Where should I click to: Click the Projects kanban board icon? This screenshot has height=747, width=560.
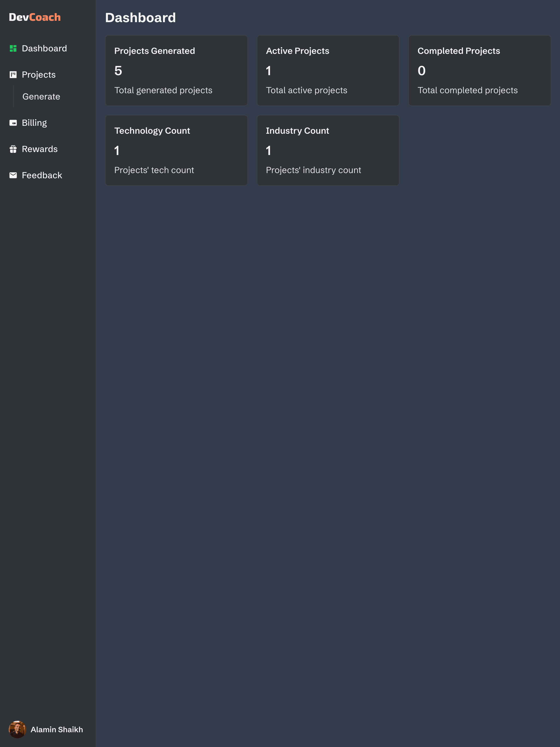click(13, 75)
